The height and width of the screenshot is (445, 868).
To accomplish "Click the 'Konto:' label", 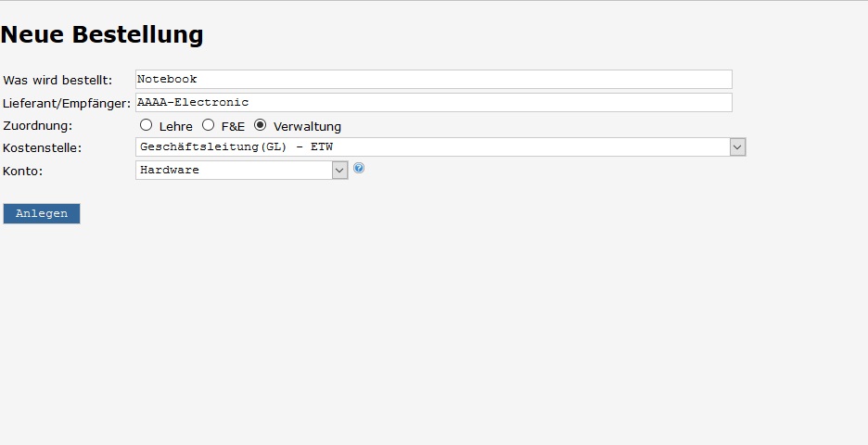I will click(x=22, y=172).
